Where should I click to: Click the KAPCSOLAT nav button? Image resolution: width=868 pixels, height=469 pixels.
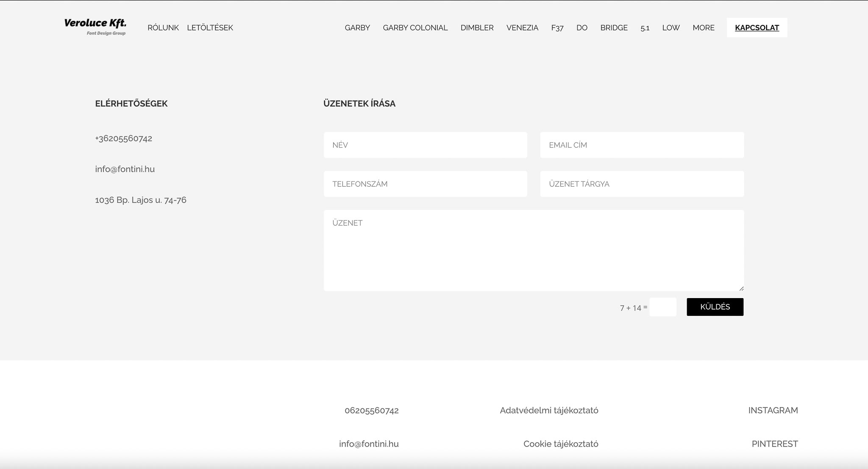757,28
